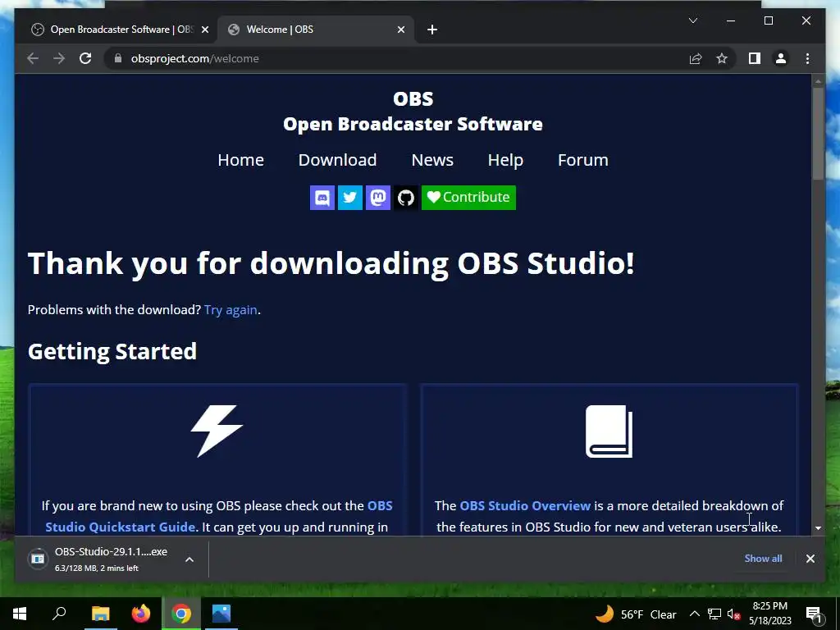Image resolution: width=840 pixels, height=630 pixels.
Task: Click the page scrollbar up arrow
Action: tap(818, 81)
